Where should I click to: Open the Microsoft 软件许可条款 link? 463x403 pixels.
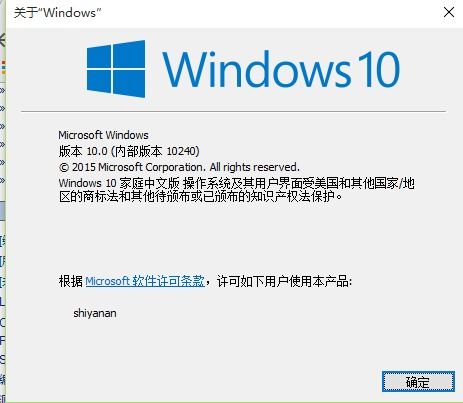coord(145,281)
